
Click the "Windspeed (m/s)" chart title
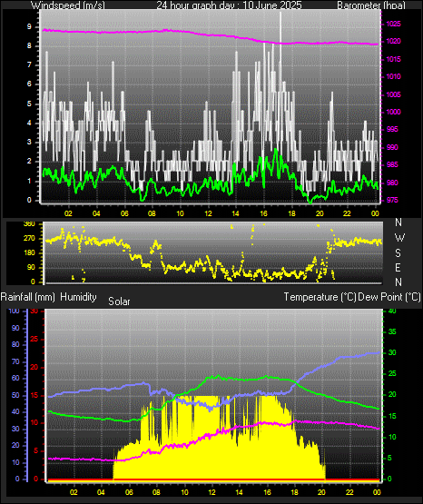coord(68,5)
